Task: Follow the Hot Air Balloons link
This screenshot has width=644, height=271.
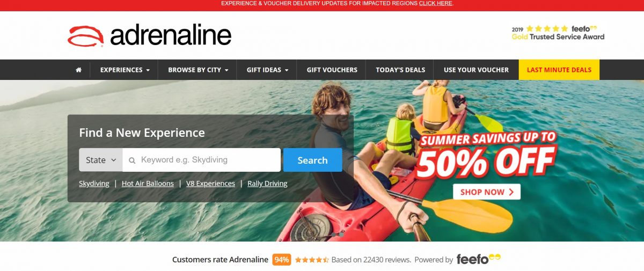Action: click(148, 184)
